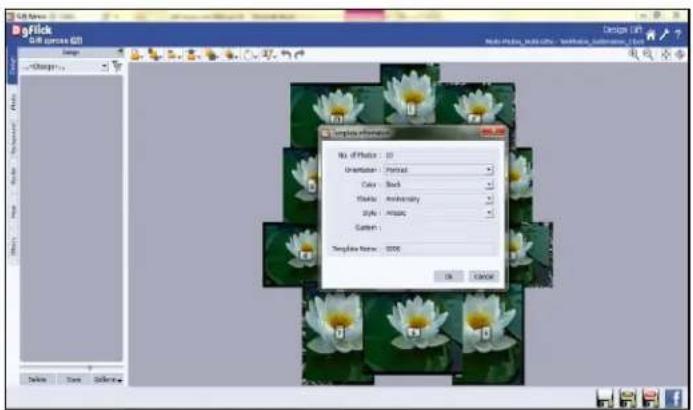This screenshot has width=693, height=410.
Task: Click the Custom field in dialog
Action: tap(440, 228)
